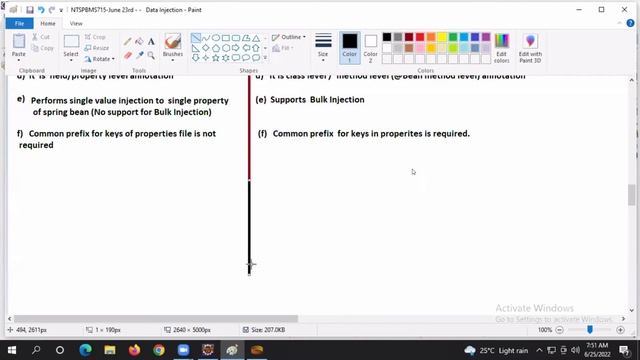Click the Undo arrow in title bar
The height and width of the screenshot is (360, 640).
41,10
